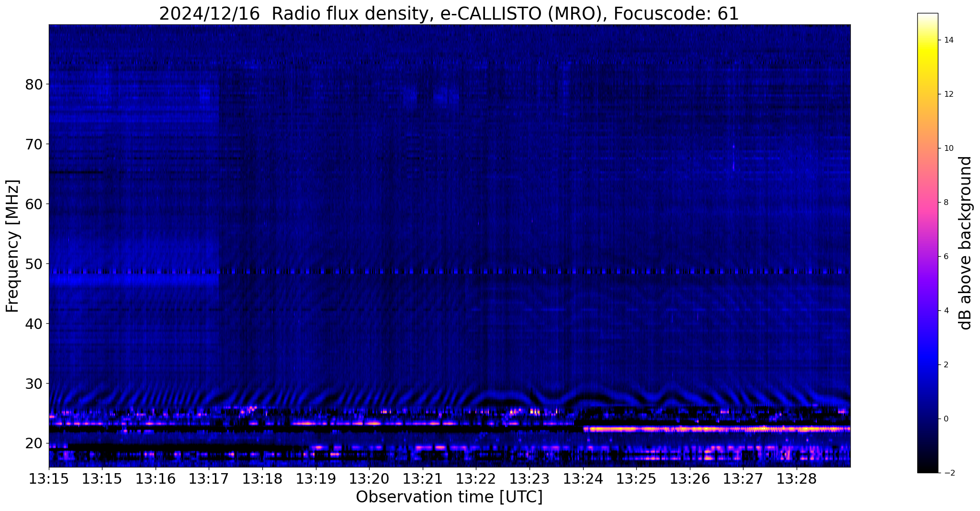Click the time tick label '13:20'
This screenshot has width=980, height=511.
pyautogui.click(x=369, y=478)
